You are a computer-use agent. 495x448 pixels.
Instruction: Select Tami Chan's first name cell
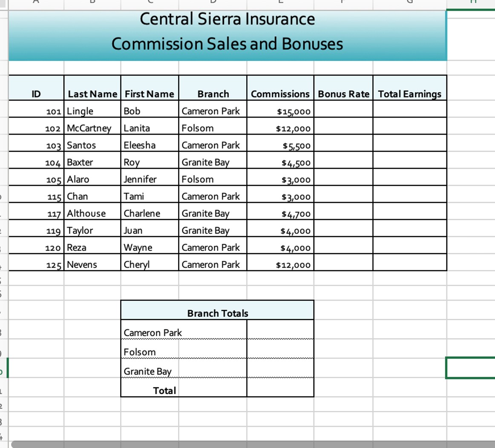149,196
